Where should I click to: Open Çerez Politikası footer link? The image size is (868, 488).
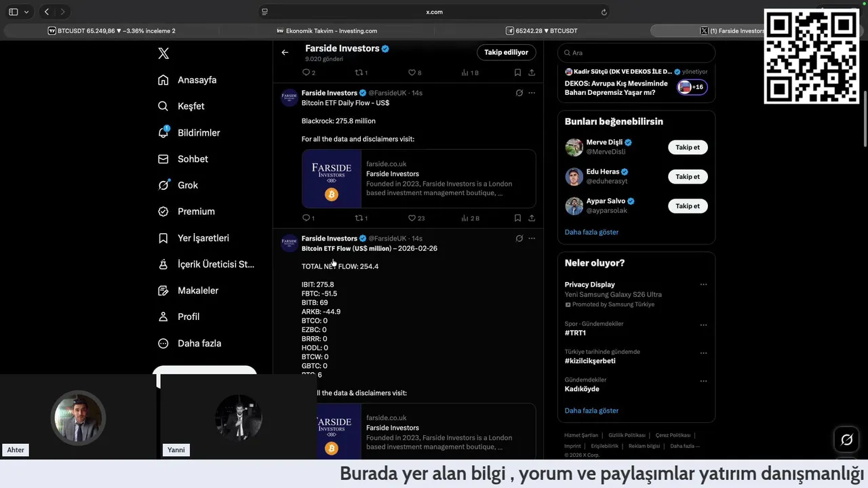coord(673,435)
